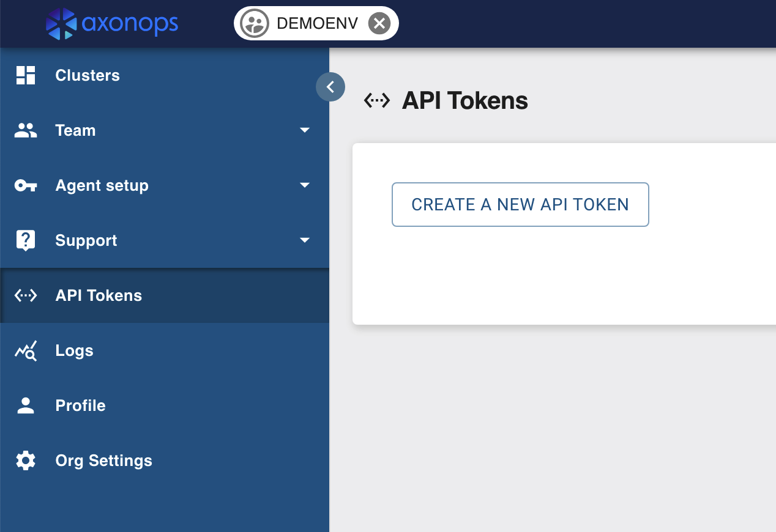The image size is (776, 532).
Task: Create a new API token
Action: [x=520, y=204]
